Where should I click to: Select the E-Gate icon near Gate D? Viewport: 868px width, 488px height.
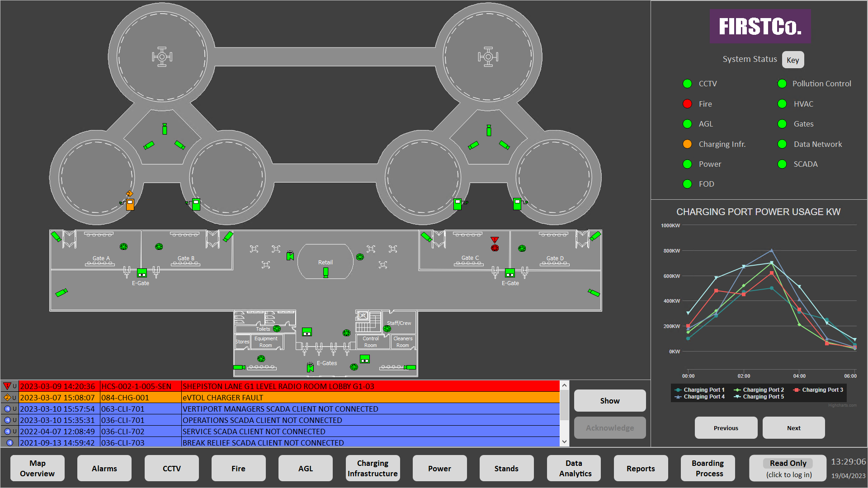pos(510,273)
